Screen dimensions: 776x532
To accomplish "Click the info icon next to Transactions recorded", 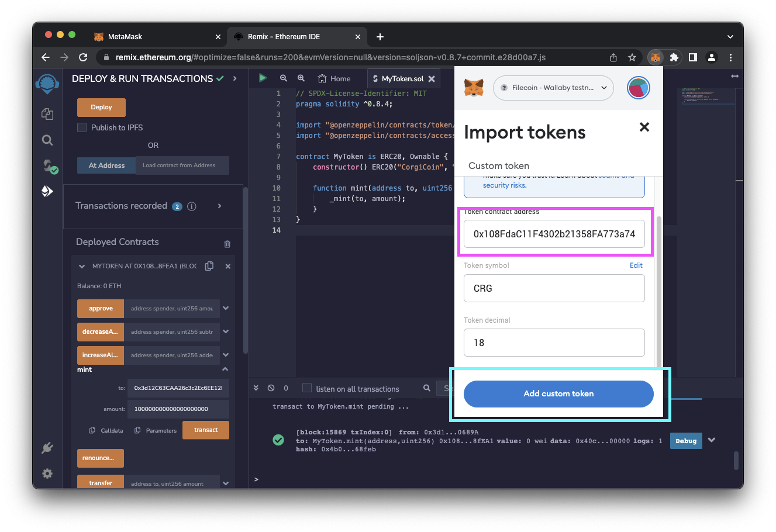I will tap(191, 206).
